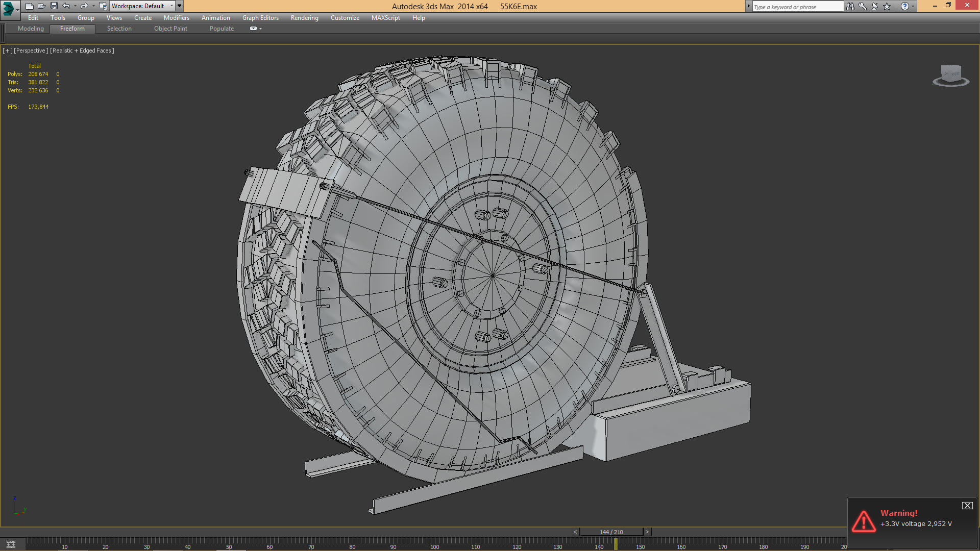Open the viewport shading menu Realistic + Edged Faces
The height and width of the screenshot is (551, 980).
[x=82, y=51]
